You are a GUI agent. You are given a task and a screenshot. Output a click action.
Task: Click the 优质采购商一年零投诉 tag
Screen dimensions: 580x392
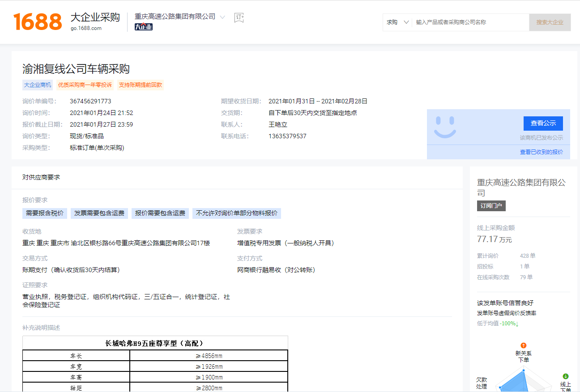[x=85, y=85]
